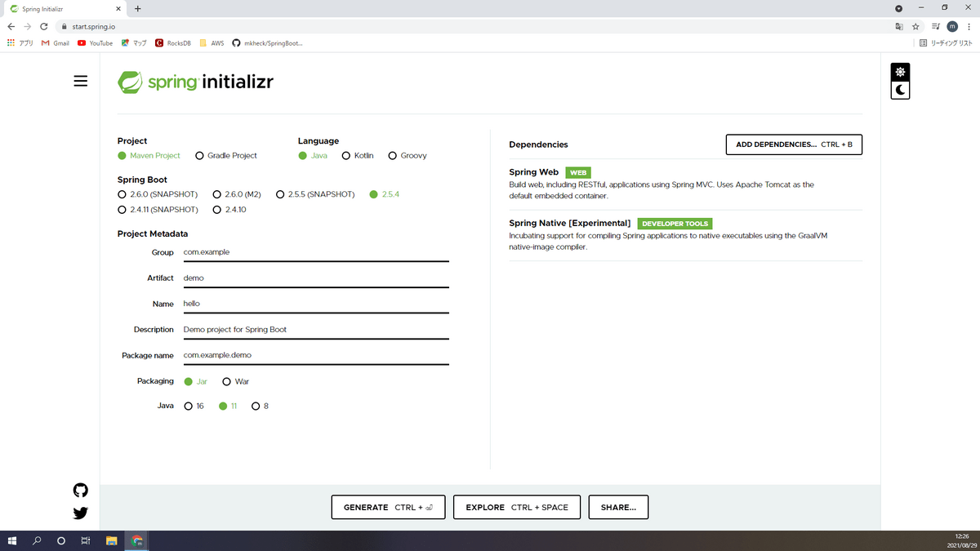Click the Share button
This screenshot has width=980, height=551.
coord(618,507)
